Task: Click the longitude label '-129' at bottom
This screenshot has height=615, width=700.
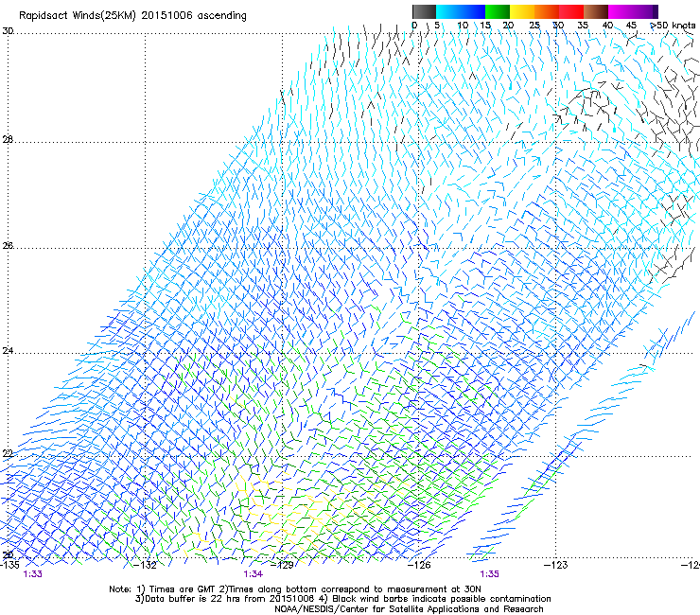Action: click(282, 565)
